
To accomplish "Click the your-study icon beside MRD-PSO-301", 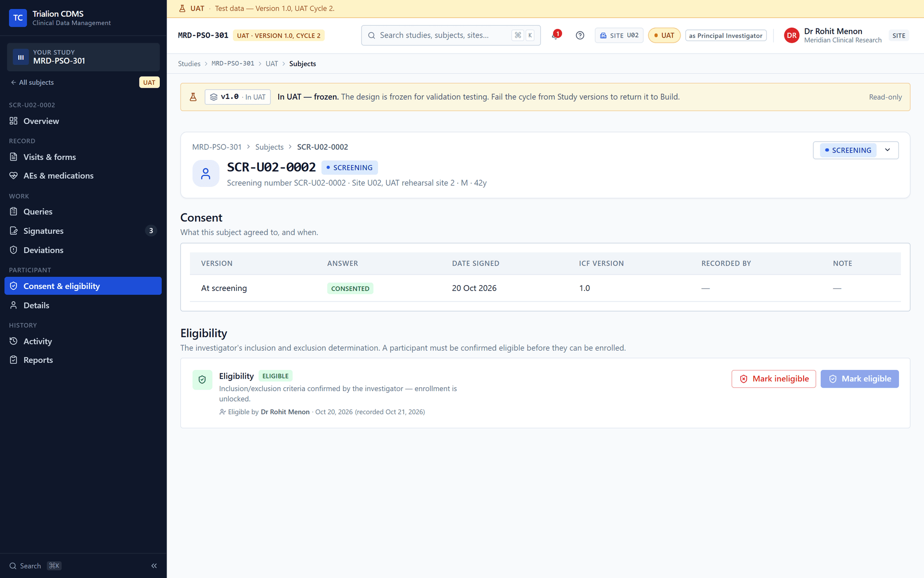I will coord(21,57).
